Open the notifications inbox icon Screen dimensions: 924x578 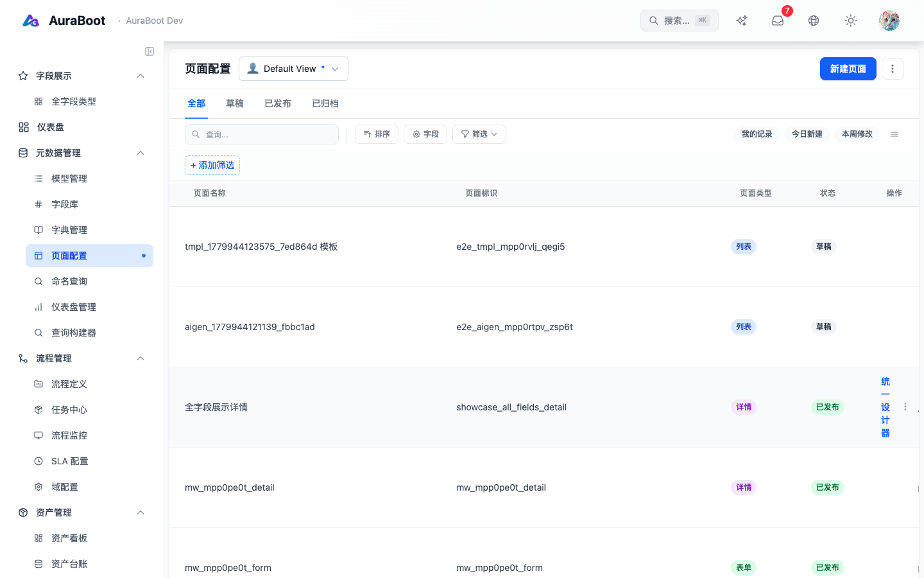pyautogui.click(x=778, y=21)
